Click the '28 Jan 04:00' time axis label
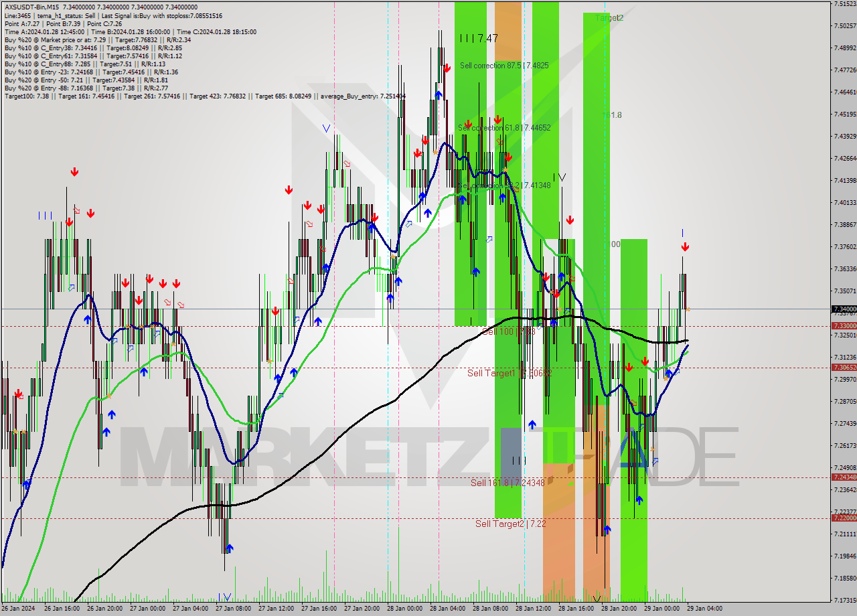The width and height of the screenshot is (857, 616). (x=447, y=609)
